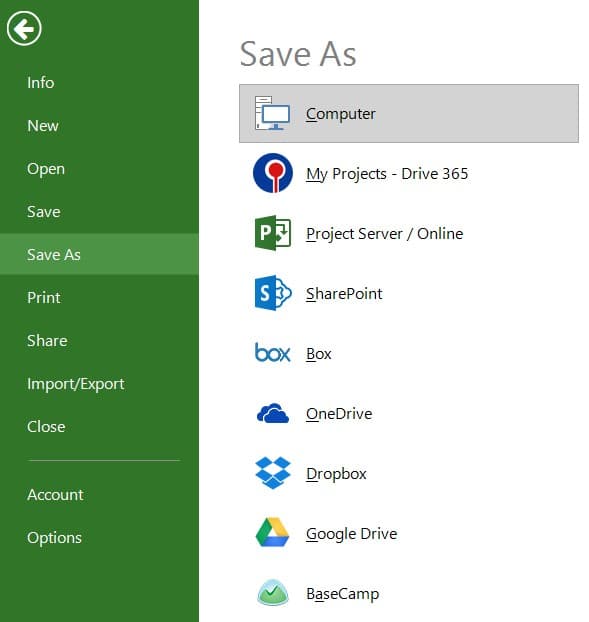Select the Save As menu entry
The height and width of the screenshot is (622, 589).
tap(99, 254)
